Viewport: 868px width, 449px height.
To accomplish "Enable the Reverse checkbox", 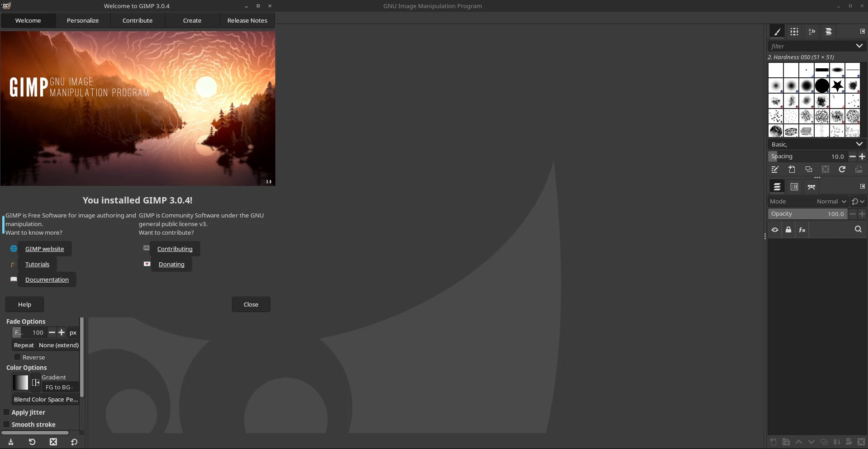I will [18, 357].
